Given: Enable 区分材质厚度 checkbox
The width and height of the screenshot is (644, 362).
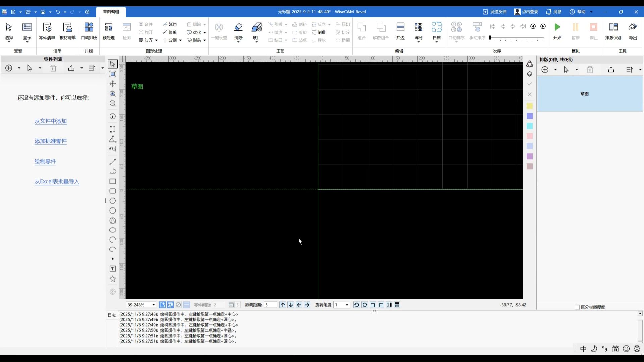Looking at the screenshot, I should (x=577, y=307).
